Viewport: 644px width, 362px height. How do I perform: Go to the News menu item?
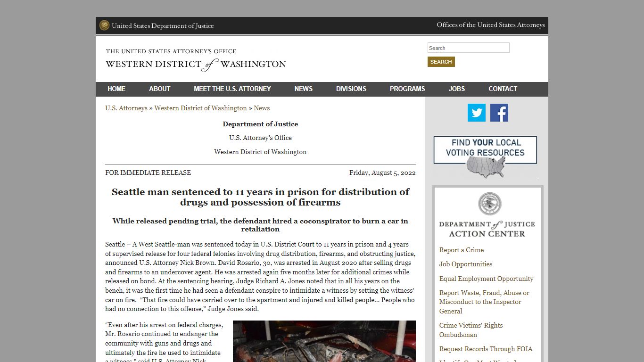(304, 89)
